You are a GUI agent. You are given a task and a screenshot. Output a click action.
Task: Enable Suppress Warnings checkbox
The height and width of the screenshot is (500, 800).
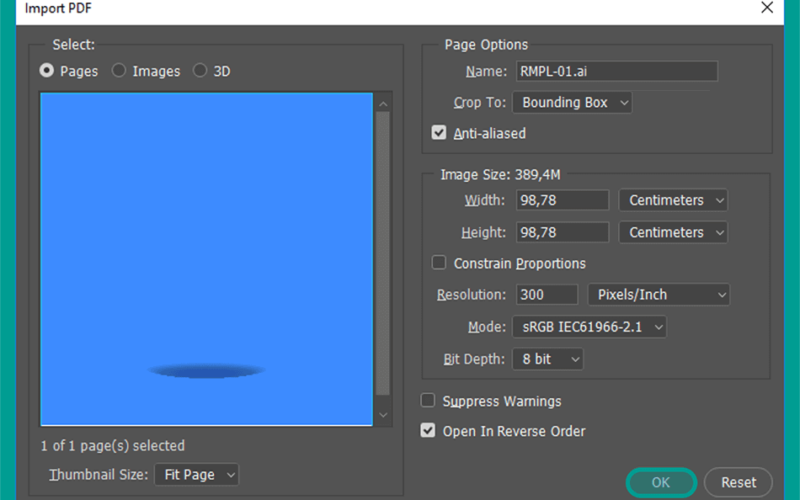(x=428, y=401)
